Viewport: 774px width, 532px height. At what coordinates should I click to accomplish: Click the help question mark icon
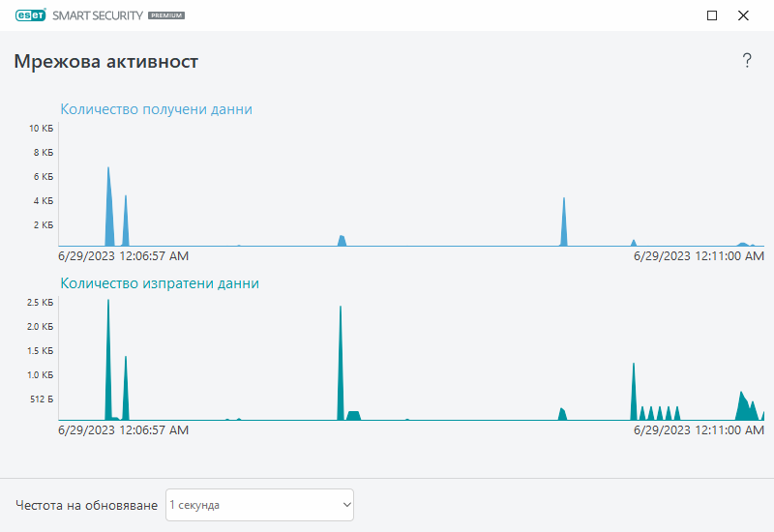coord(746,61)
